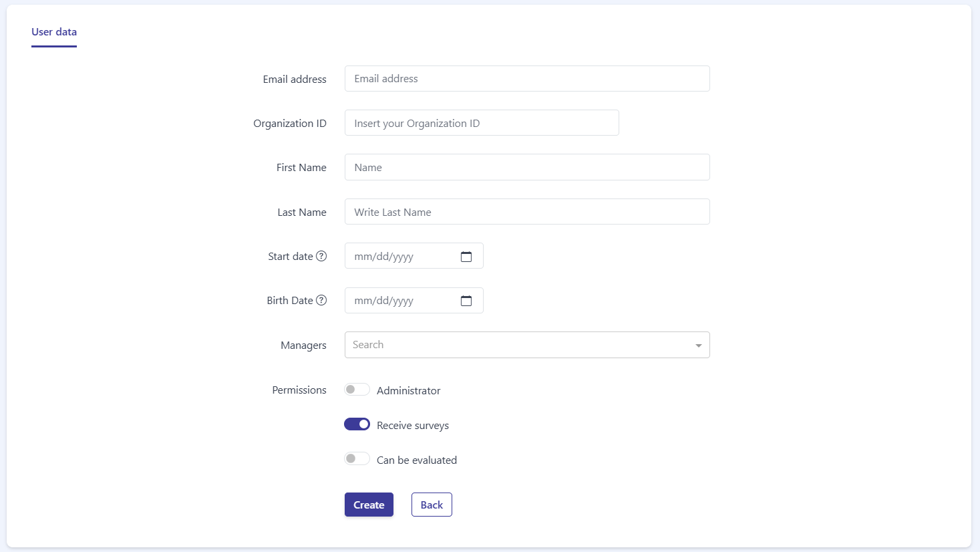The image size is (980, 552).
Task: Click the Birth Date mm/dd/yyyy field
Action: point(414,301)
